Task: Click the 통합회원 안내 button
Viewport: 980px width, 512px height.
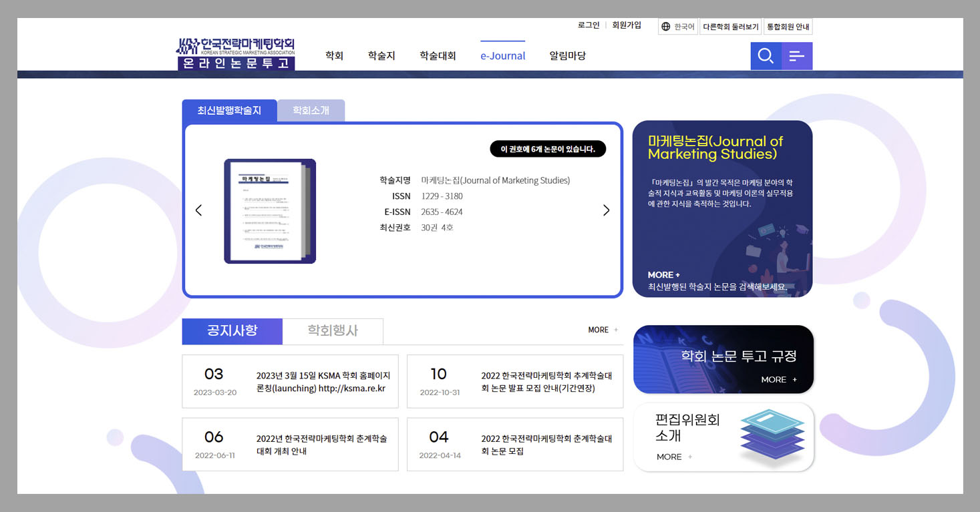Action: point(788,27)
